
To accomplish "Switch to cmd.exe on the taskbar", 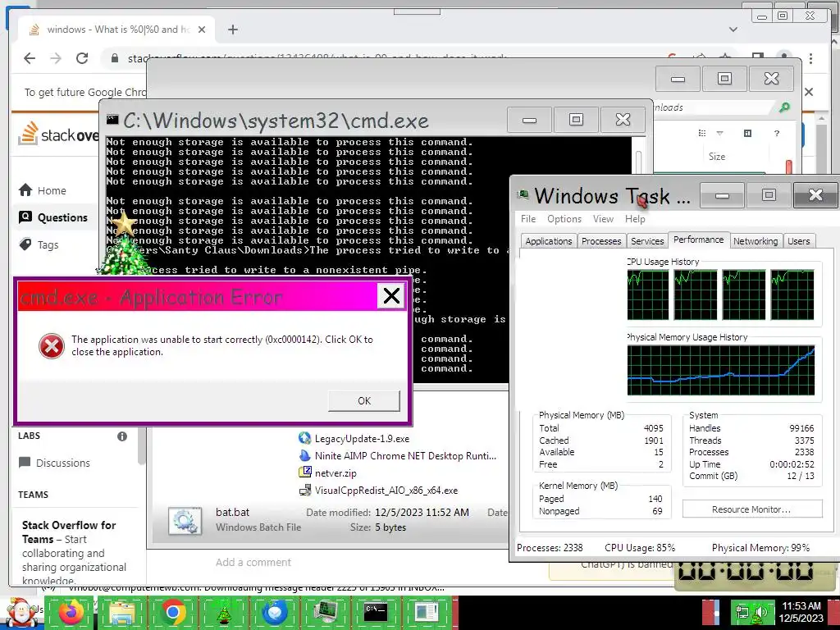I will click(376, 613).
